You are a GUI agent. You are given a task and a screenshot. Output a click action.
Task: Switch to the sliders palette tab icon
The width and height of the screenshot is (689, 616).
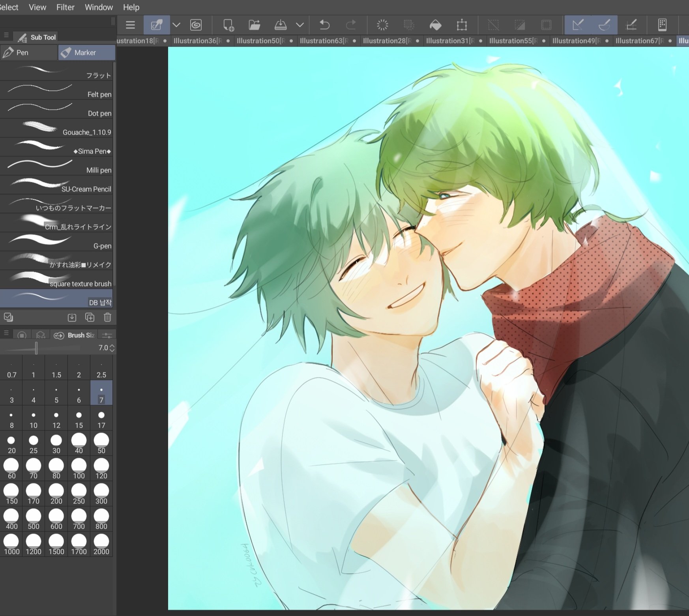(x=107, y=335)
